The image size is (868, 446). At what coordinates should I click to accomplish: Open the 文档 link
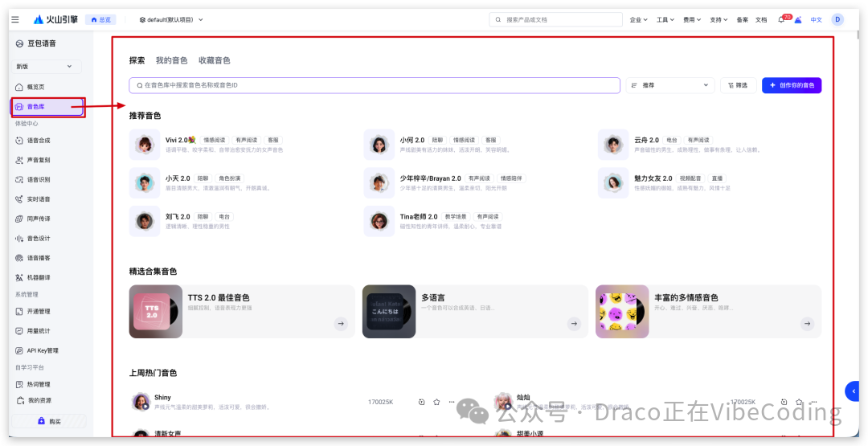tap(761, 19)
